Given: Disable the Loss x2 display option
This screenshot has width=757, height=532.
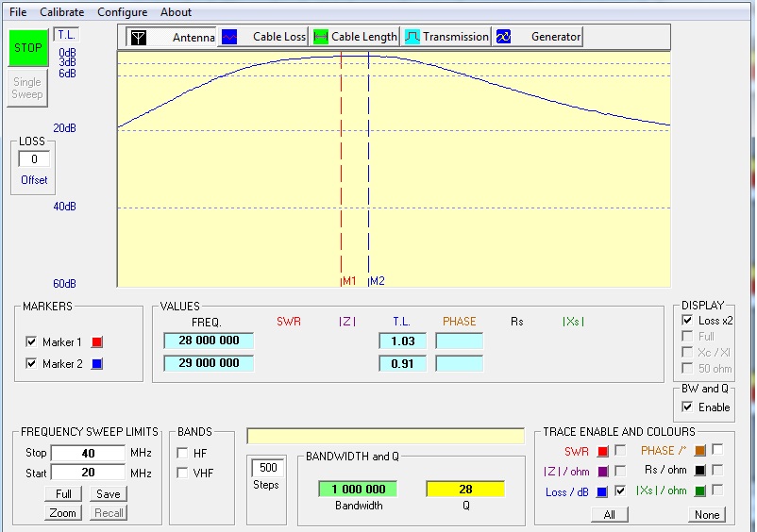Looking at the screenshot, I should pos(687,321).
